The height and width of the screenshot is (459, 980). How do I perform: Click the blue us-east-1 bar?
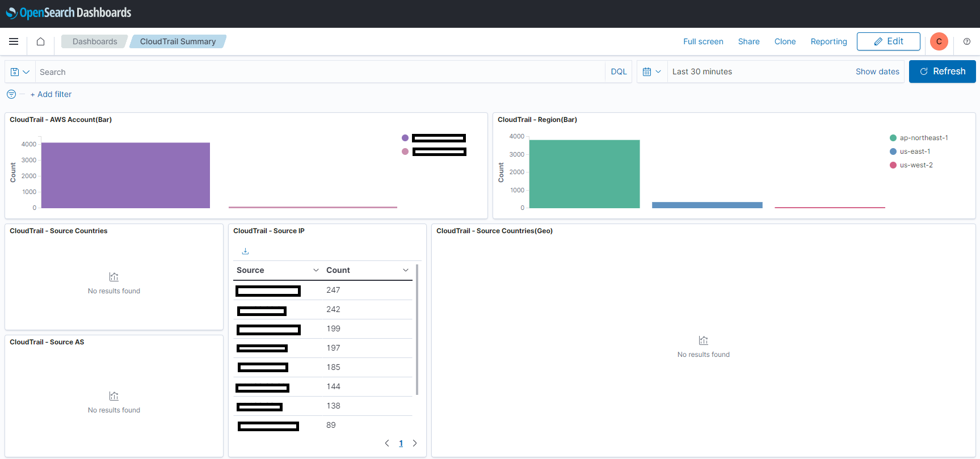[x=707, y=205]
